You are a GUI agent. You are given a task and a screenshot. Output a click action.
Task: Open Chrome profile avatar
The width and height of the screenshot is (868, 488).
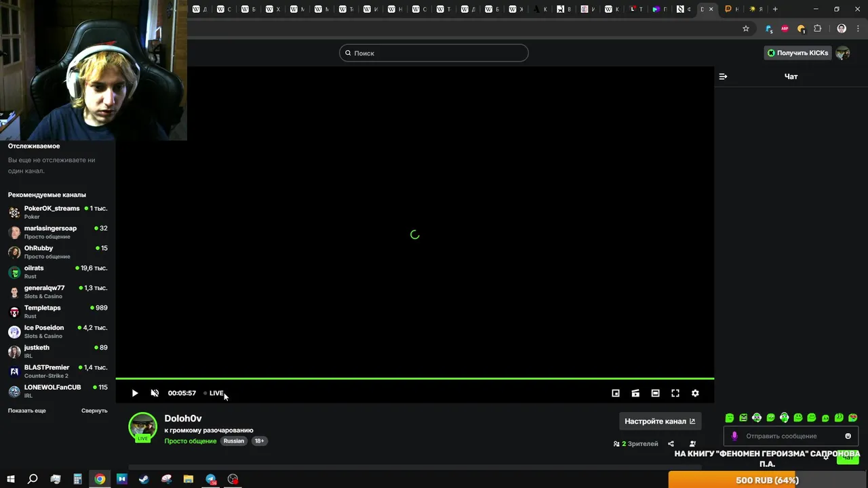tap(842, 28)
